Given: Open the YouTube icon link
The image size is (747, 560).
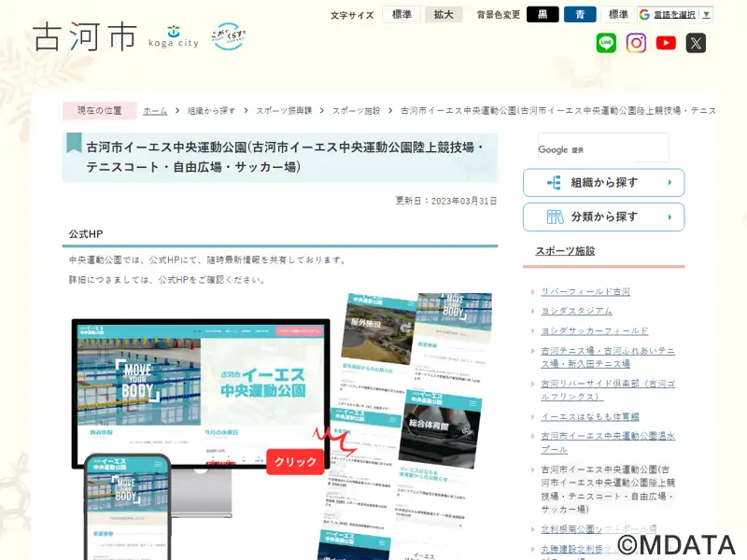Looking at the screenshot, I should tap(666, 43).
